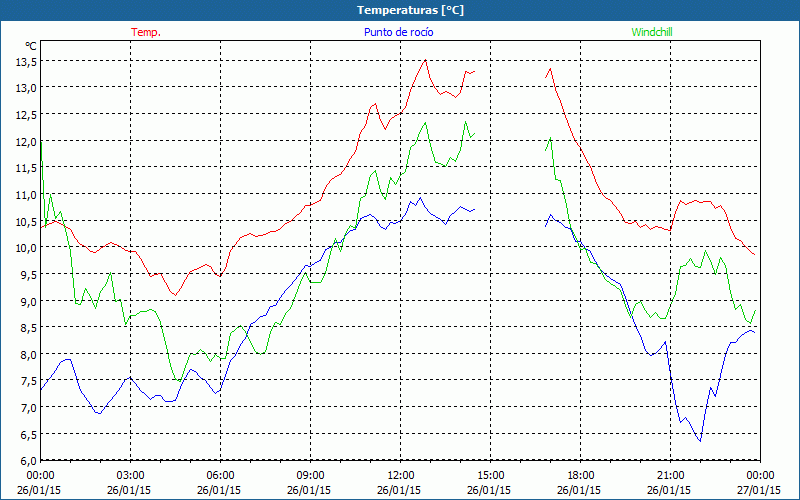Click the red 'Temp.' legend label

click(146, 32)
